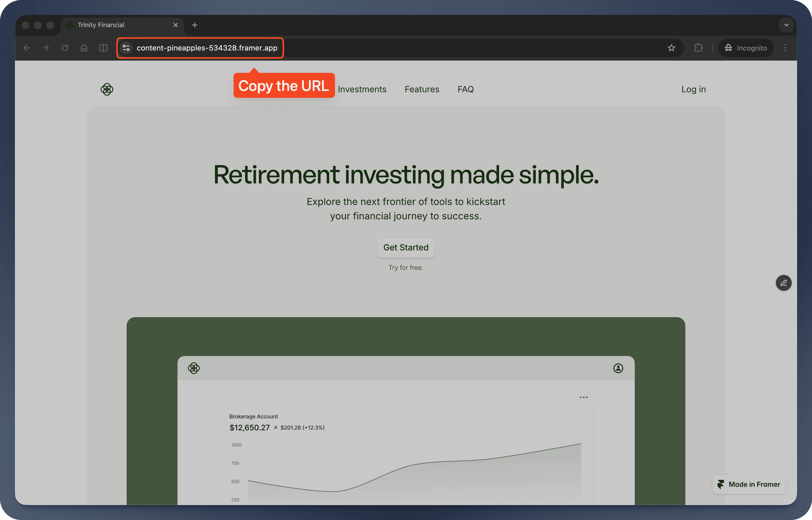This screenshot has height=520, width=812.
Task: Click the site settings icon in the address bar
Action: click(126, 48)
